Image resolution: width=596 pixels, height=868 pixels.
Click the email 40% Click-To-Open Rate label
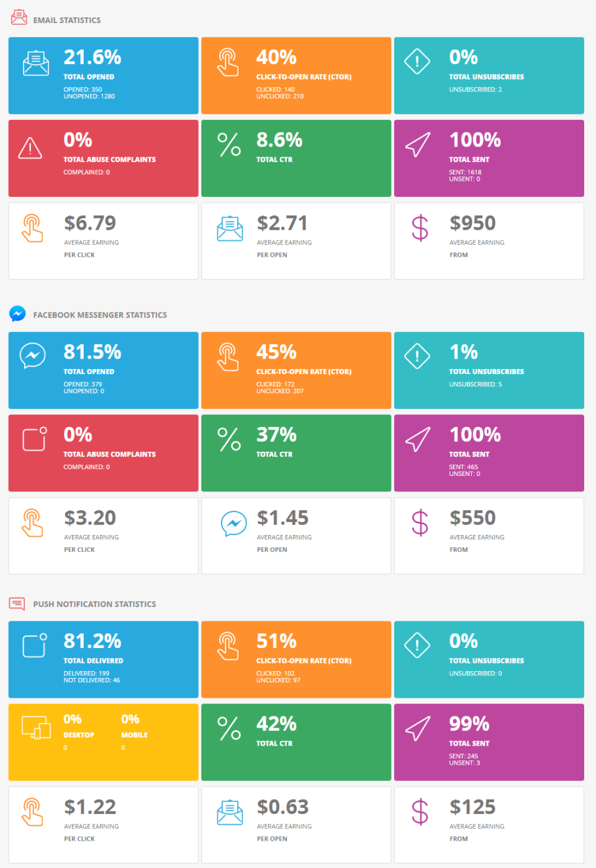pos(304,77)
